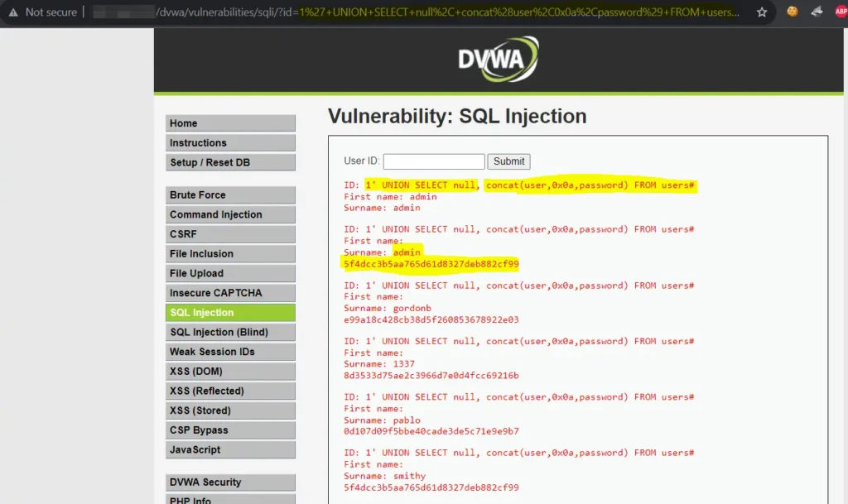Click the hash shown under smithy
The image size is (848, 504).
click(431, 487)
